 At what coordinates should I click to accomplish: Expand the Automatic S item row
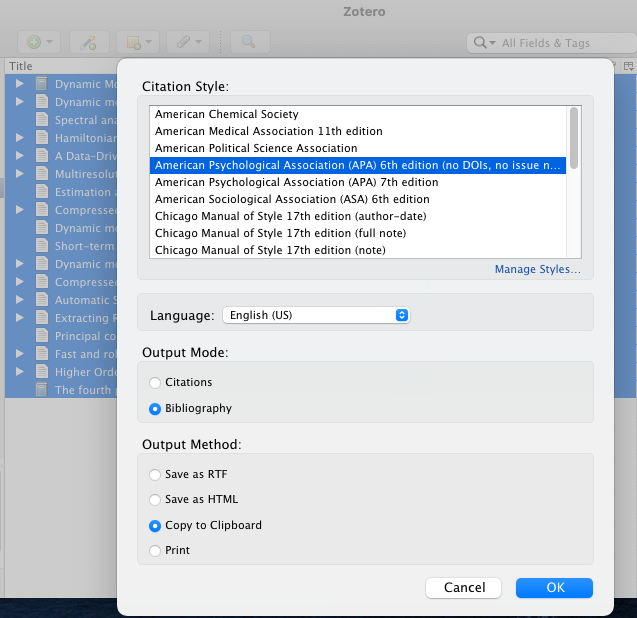click(x=20, y=299)
